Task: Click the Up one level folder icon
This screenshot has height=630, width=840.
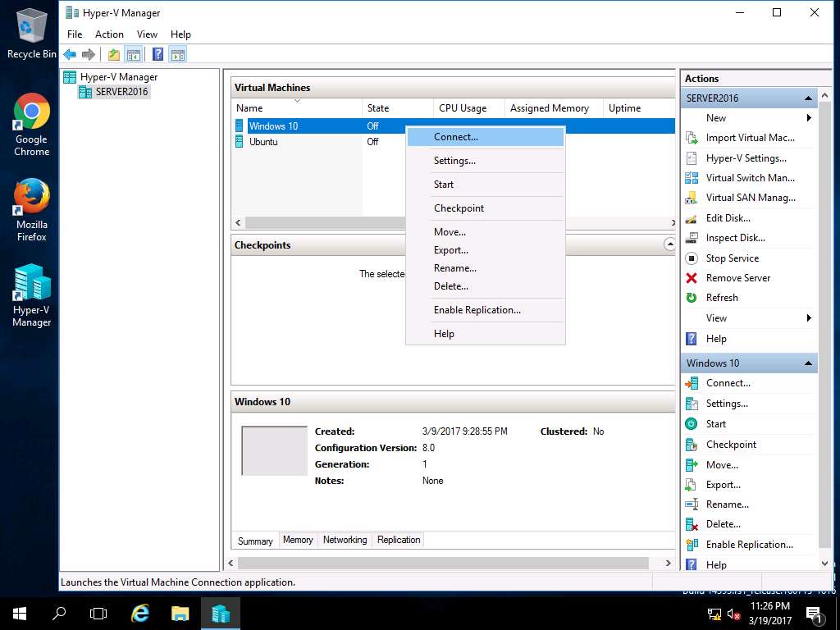Action: (x=113, y=54)
